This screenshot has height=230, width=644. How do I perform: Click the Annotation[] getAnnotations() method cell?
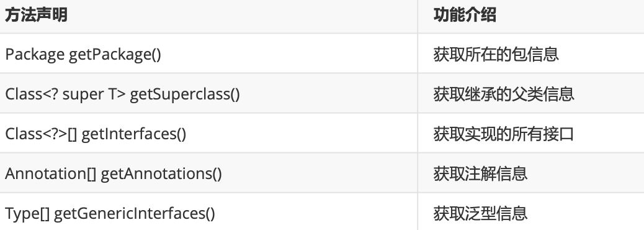(x=208, y=173)
